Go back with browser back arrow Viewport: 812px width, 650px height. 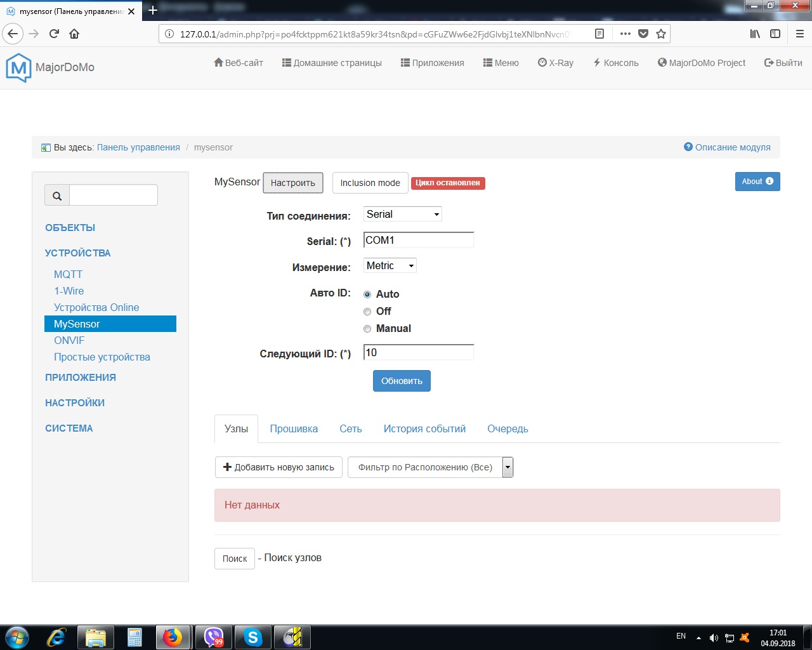13,34
